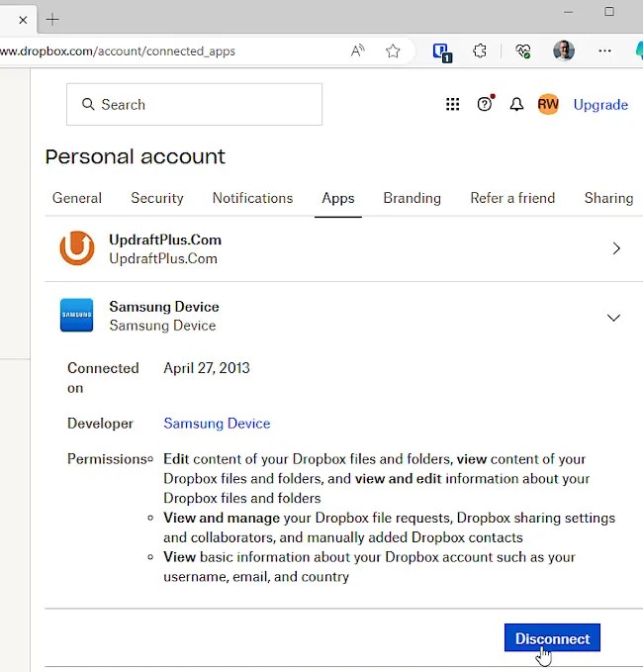
Task: Click the Samsung Device logo icon
Action: coord(77,315)
